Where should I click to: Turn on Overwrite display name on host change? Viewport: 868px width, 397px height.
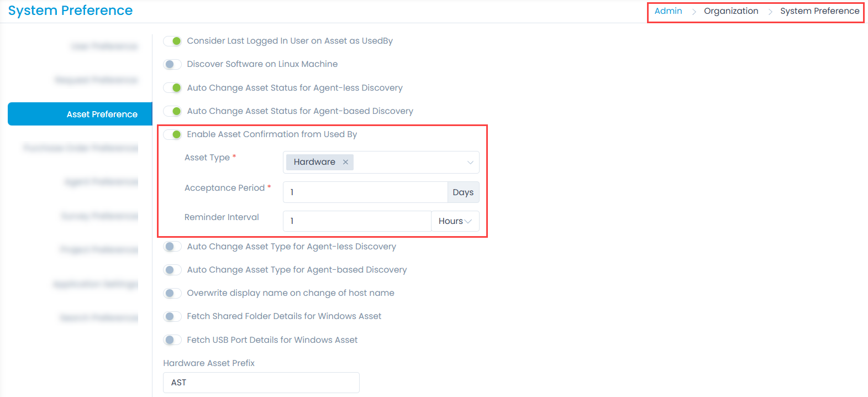[172, 293]
